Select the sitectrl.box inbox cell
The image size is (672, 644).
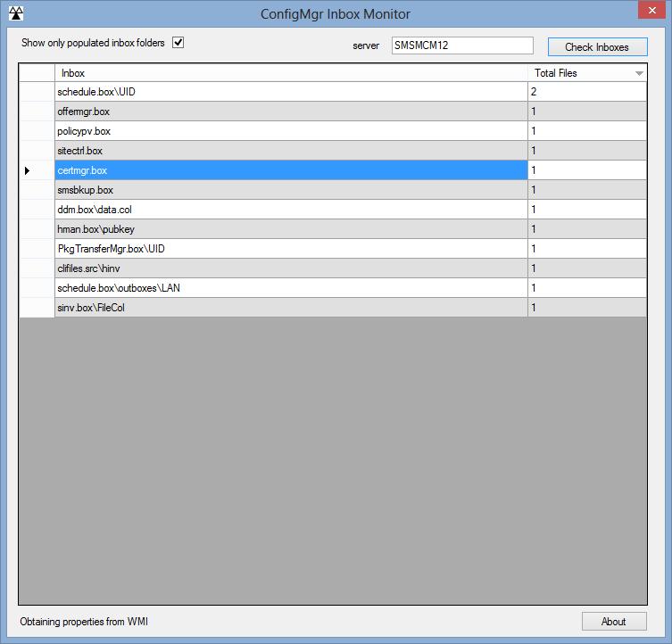291,151
